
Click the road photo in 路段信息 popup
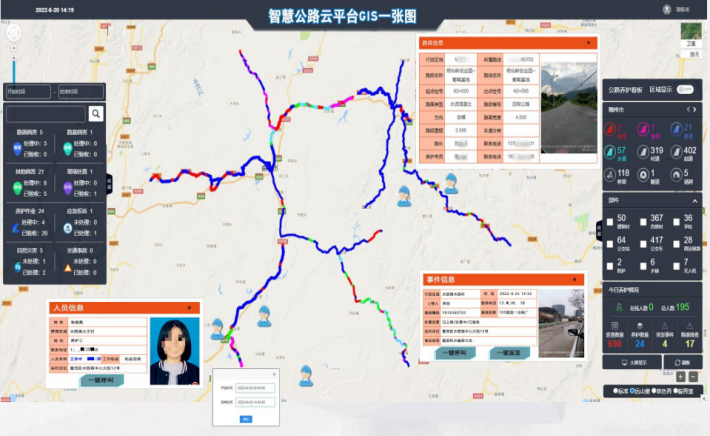(x=568, y=108)
